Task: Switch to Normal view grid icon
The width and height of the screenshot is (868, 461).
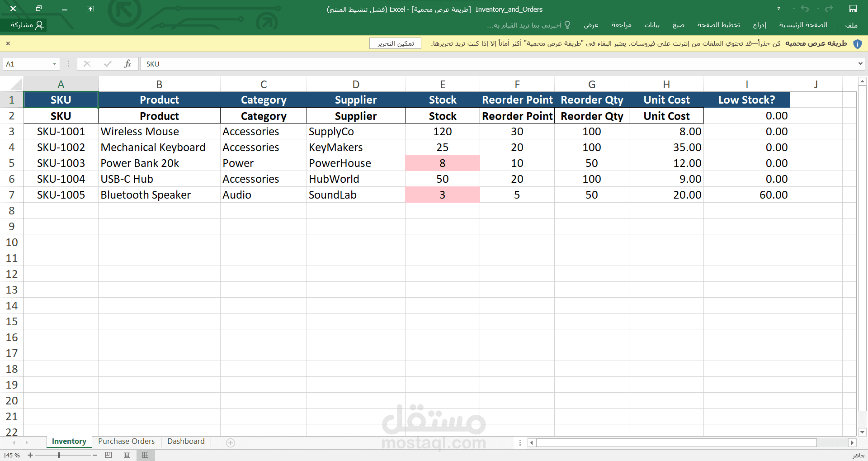Action: (x=145, y=455)
